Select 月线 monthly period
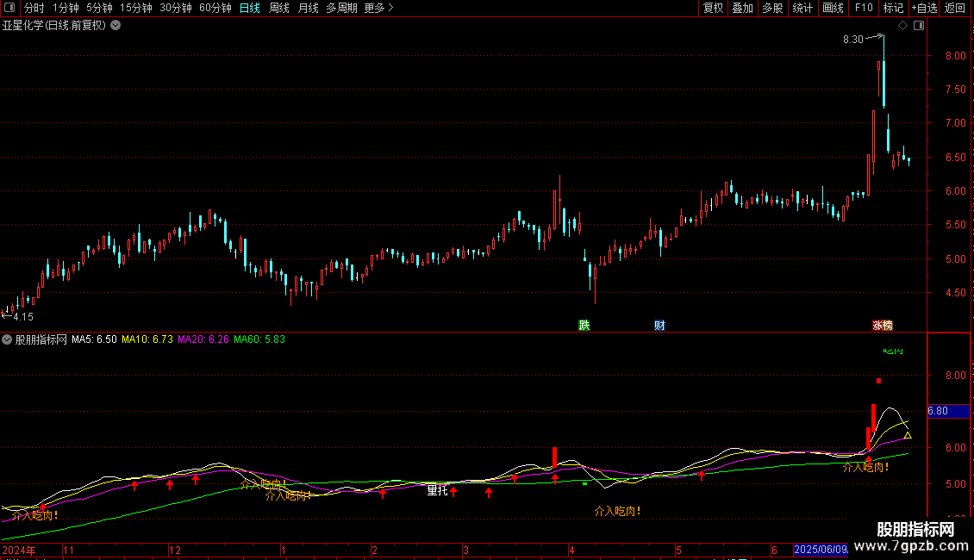This screenshot has height=560, width=974. pyautogui.click(x=308, y=8)
